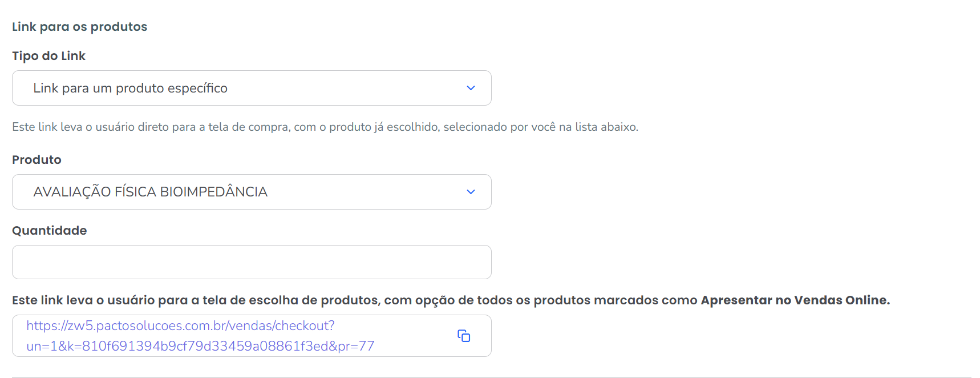The image size is (980, 378).
Task: Open the zw5.pactosolucoes.com.br checkout URL
Action: pos(180,326)
